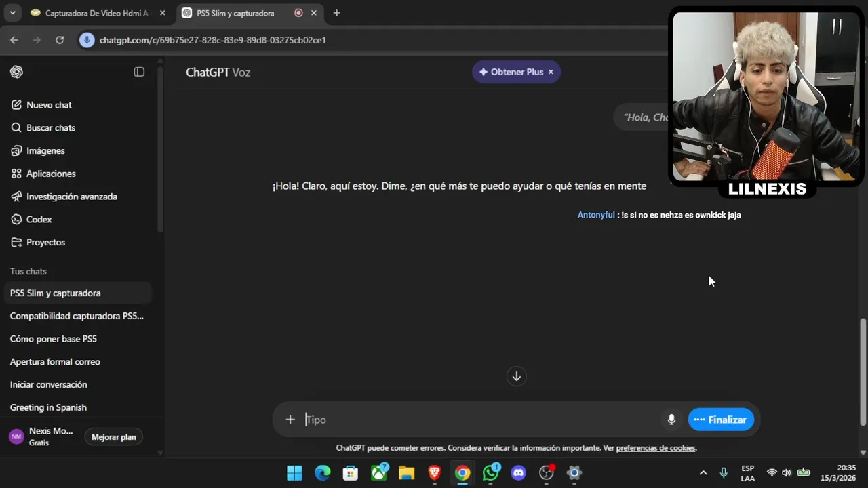The image size is (868, 488).
Task: Open Aplicaciones in sidebar
Action: [x=78, y=174]
